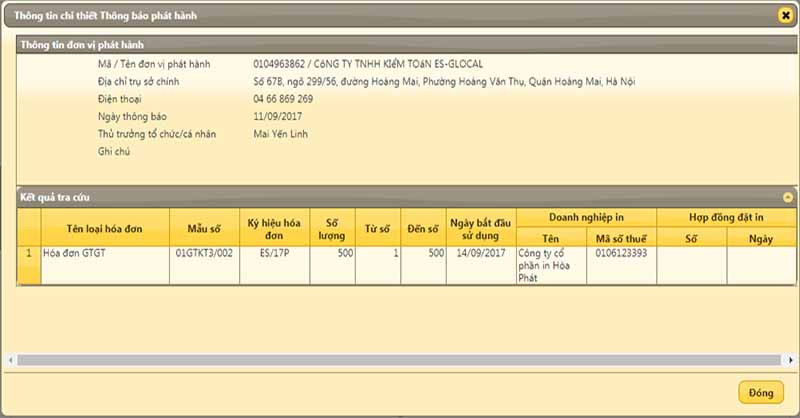Click the Thông tin đơn vị phát hành header
Screen dimensions: 800x418
coord(80,45)
